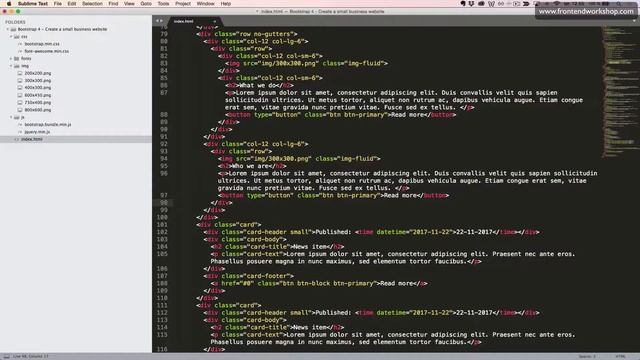Click the 'What we do' heading text in line 86
This screenshot has height=360, width=640.
259,85
